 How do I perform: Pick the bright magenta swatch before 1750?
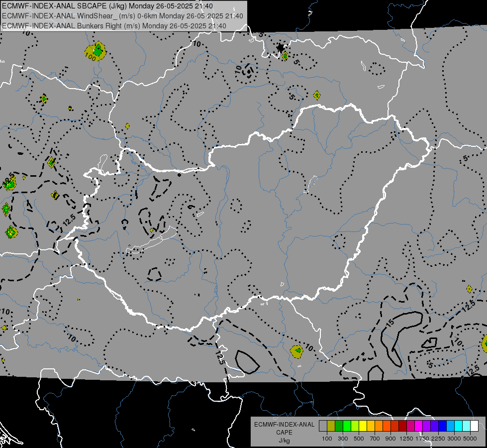coord(419,426)
